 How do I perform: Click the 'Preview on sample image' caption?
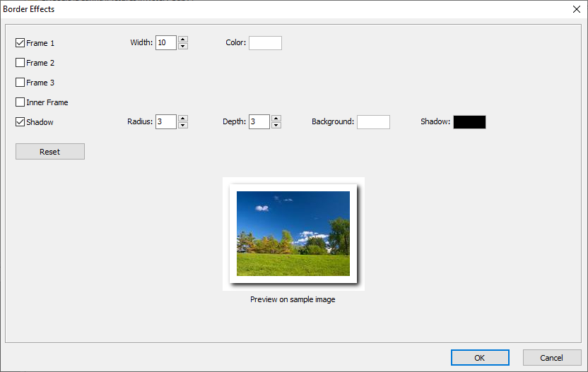293,299
